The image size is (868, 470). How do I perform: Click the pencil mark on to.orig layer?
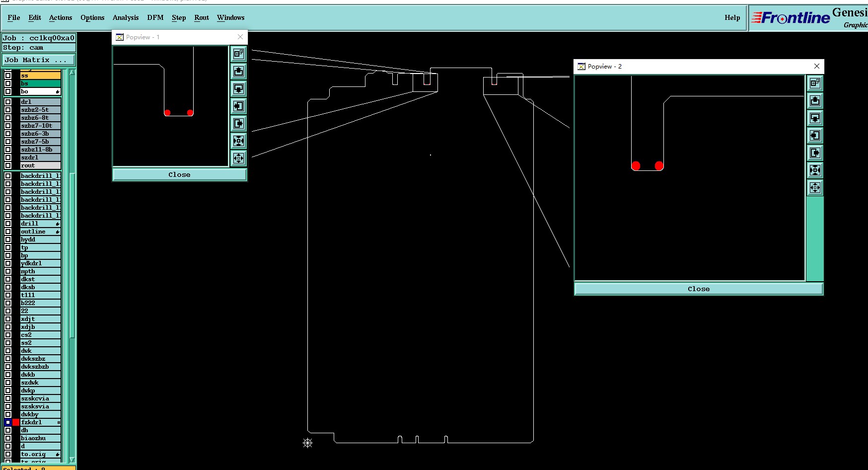click(58, 454)
